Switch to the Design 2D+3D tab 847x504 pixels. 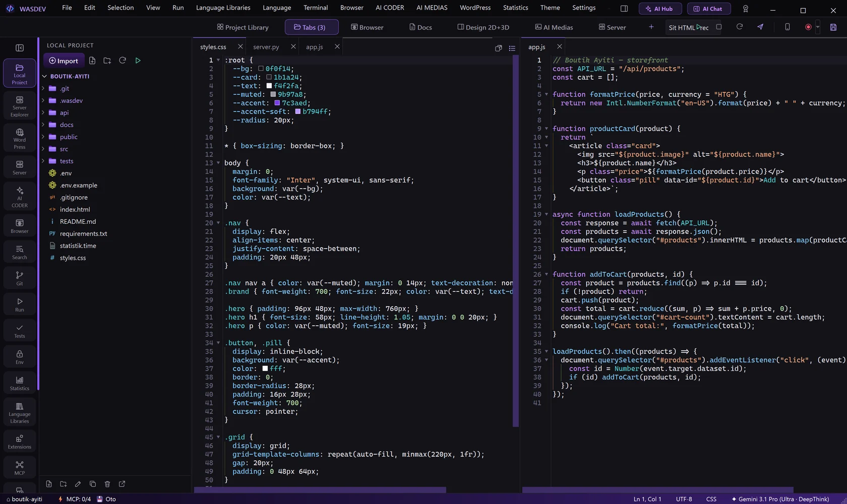[483, 27]
